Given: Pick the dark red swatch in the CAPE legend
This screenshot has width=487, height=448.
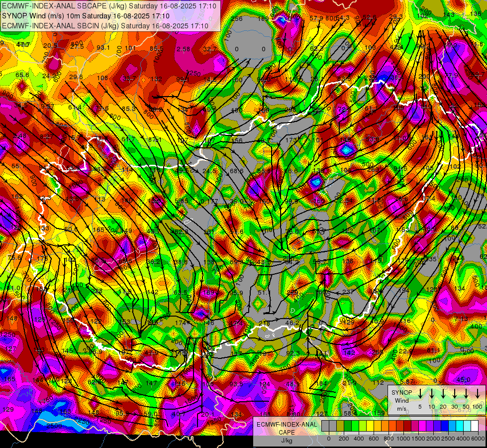Looking at the screenshot, I should [x=407, y=426].
